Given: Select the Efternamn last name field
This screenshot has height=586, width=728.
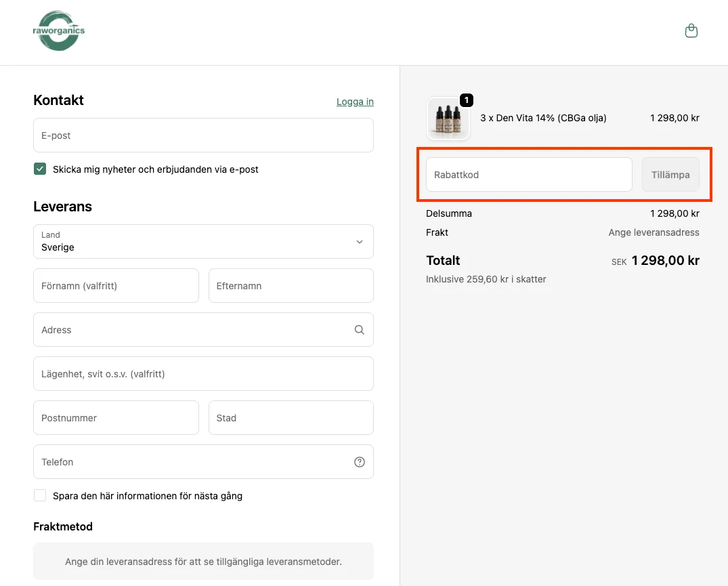Looking at the screenshot, I should [291, 286].
